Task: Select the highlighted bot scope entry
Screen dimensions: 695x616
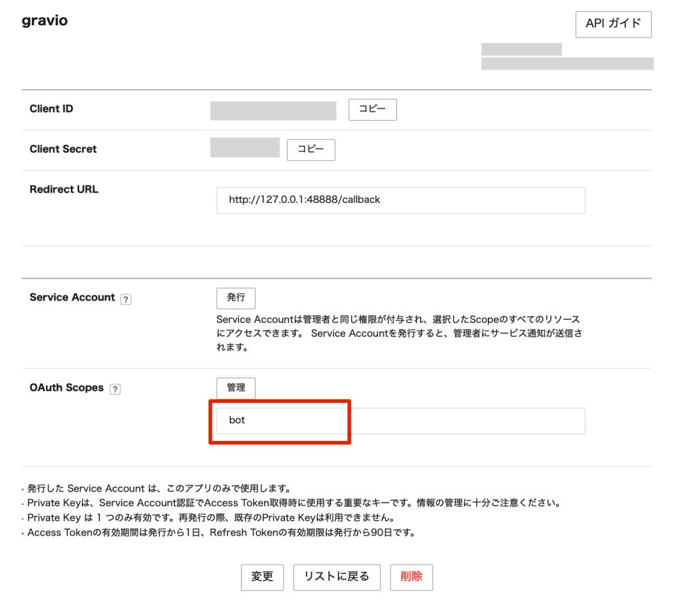Action: (280, 421)
